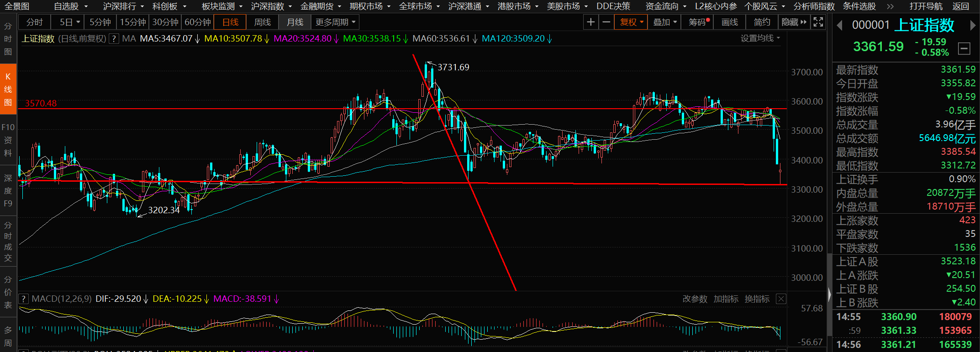Open F10资料 sidebar item
This screenshot has width=980, height=352.
tap(8, 140)
